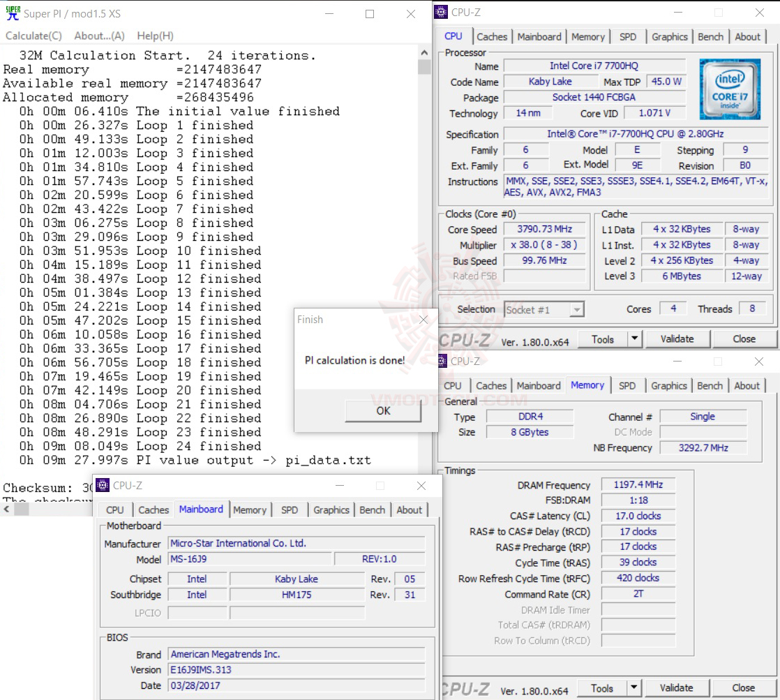Viewport: 780px width, 700px height.
Task: Switch to the Mainboard tab
Action: pyautogui.click(x=539, y=36)
